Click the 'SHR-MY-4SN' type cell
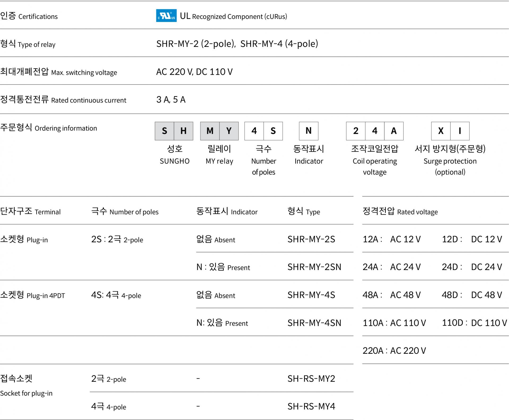Image resolution: width=509 pixels, height=420 pixels. 314,323
